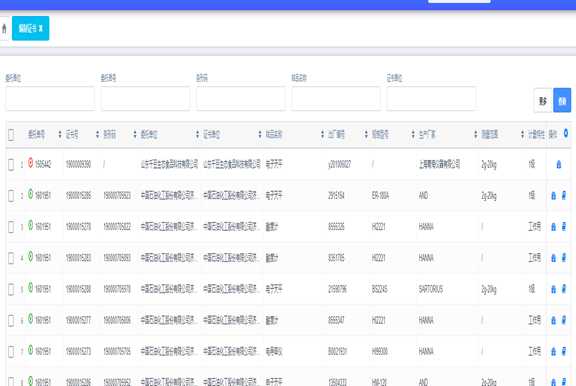
Task: Check the box for the SARTORIUS row
Action: (11, 289)
